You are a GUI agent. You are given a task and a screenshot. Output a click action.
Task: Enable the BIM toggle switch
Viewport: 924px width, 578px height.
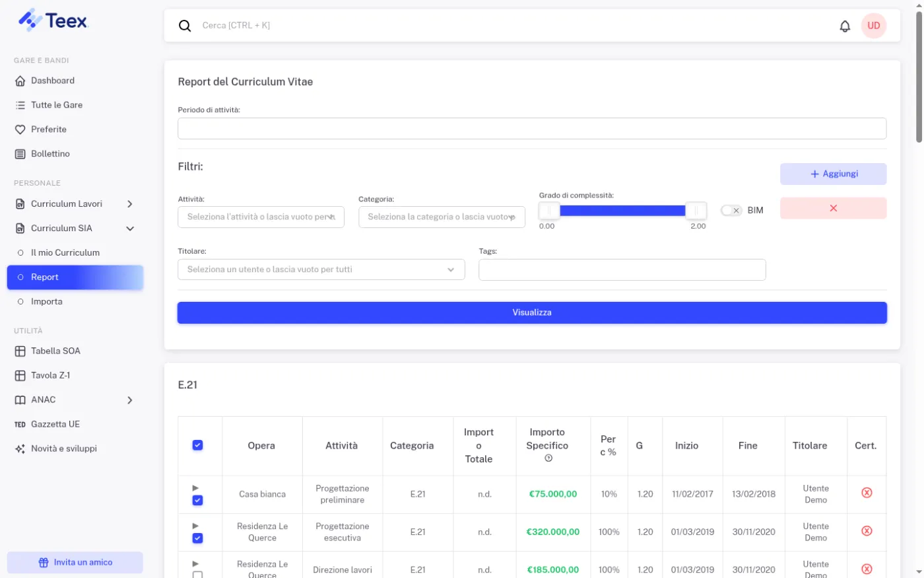tap(731, 210)
